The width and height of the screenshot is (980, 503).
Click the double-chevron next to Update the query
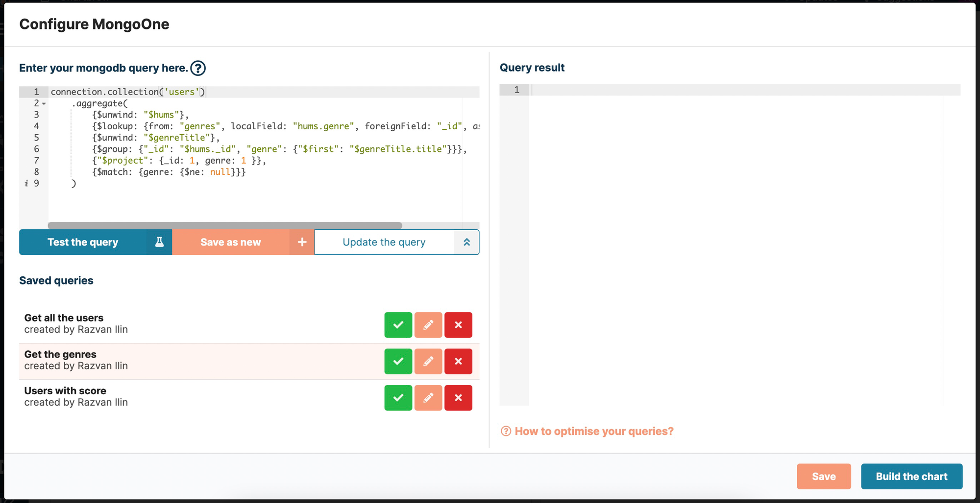tap(466, 241)
